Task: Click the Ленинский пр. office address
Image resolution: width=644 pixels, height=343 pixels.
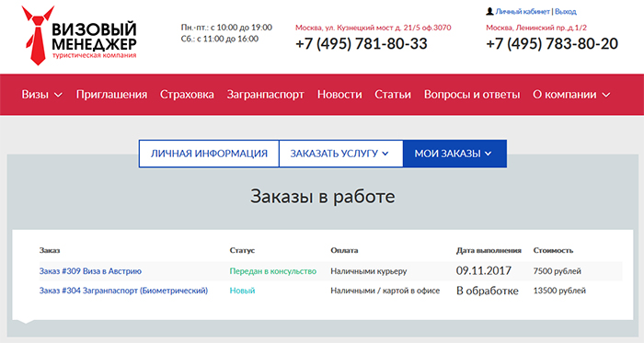Action: (x=536, y=28)
